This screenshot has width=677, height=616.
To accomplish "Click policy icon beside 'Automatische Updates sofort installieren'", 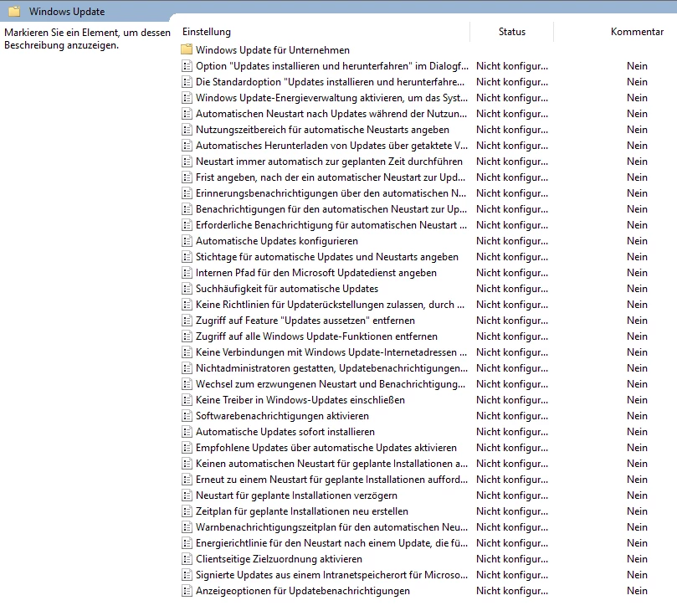I will pos(187,432).
